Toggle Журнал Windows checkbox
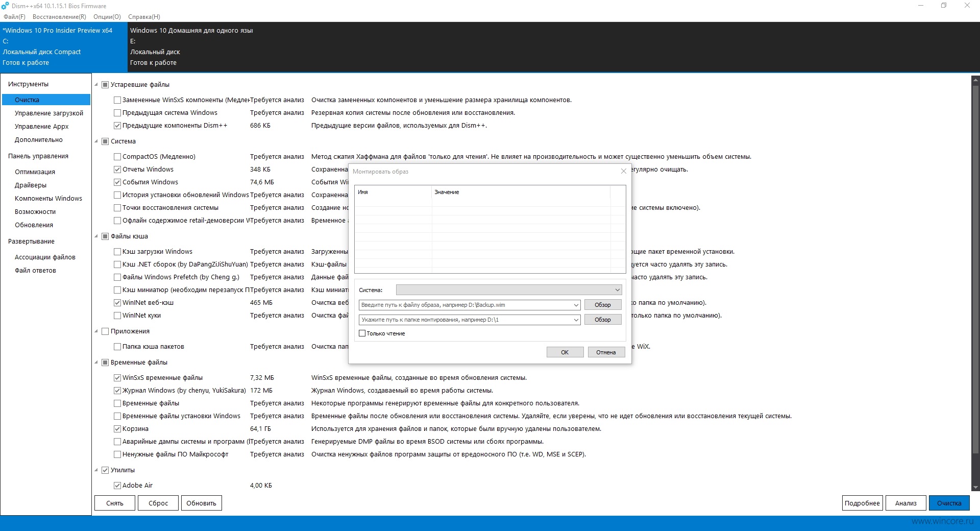 117,391
